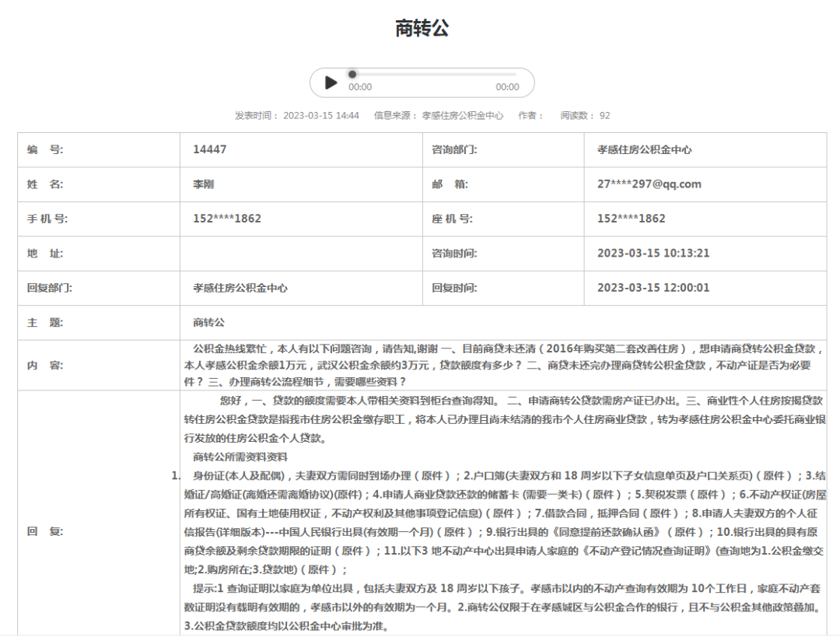
Task: Click the reply department value 孝感住房公积金中心
Action: (240, 288)
